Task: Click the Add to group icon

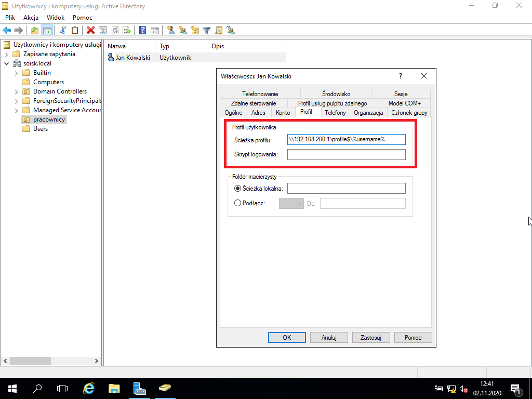Action: pos(231,31)
